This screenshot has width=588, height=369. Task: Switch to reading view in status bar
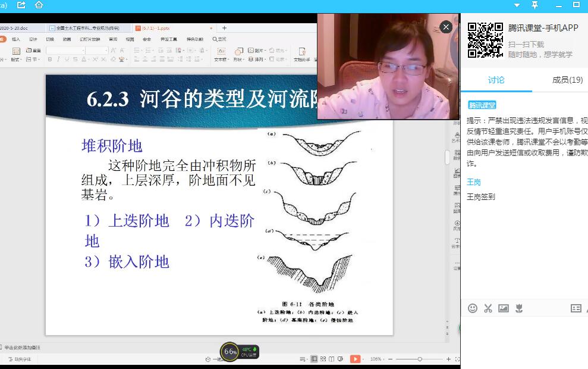[x=331, y=359]
